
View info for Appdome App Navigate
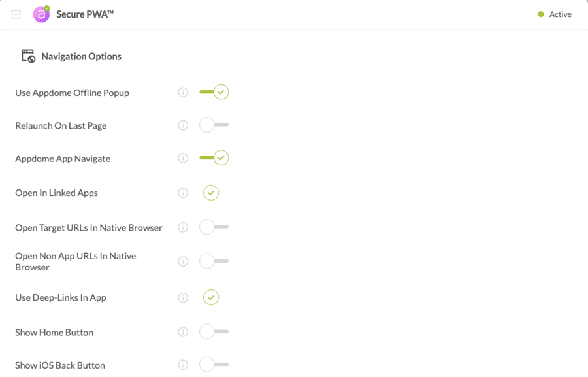(183, 158)
